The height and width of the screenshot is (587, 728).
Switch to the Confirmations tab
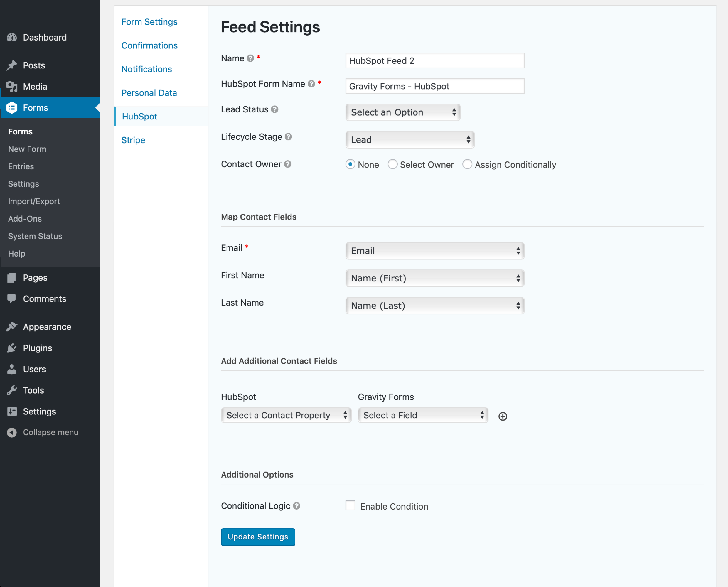(149, 46)
